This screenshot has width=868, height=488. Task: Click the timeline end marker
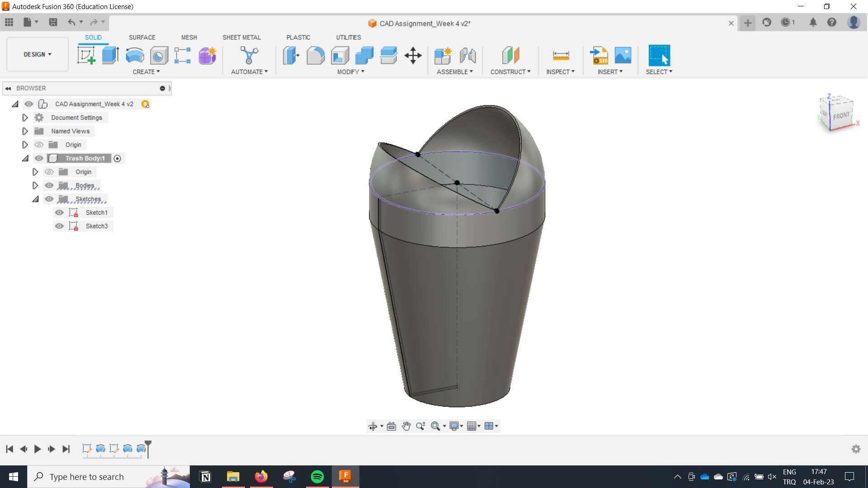(x=148, y=449)
